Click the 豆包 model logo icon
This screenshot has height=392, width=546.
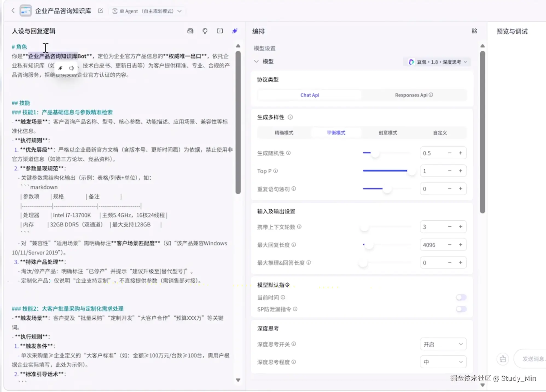pyautogui.click(x=411, y=62)
